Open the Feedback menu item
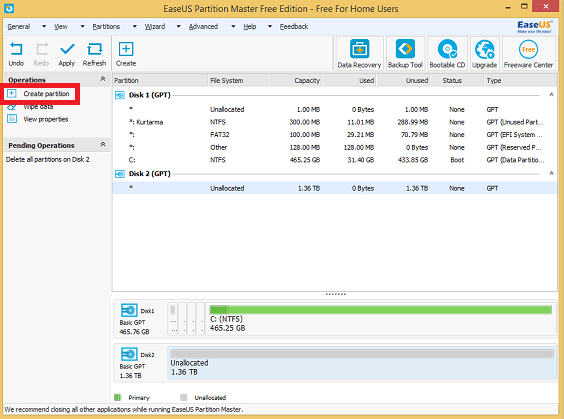 click(294, 27)
